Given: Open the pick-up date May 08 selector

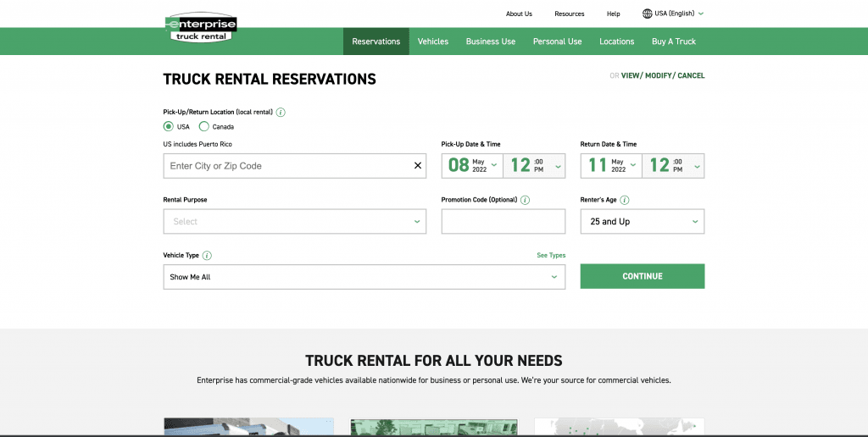Looking at the screenshot, I should click(472, 165).
